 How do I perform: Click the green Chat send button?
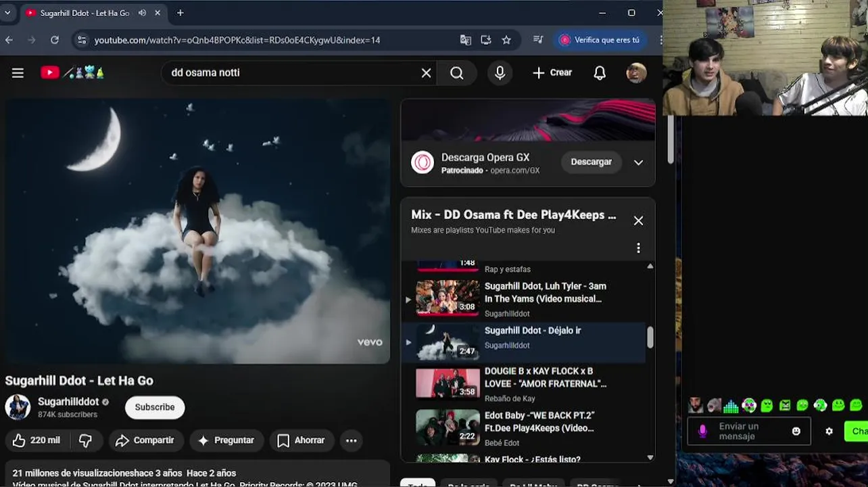[857, 432]
